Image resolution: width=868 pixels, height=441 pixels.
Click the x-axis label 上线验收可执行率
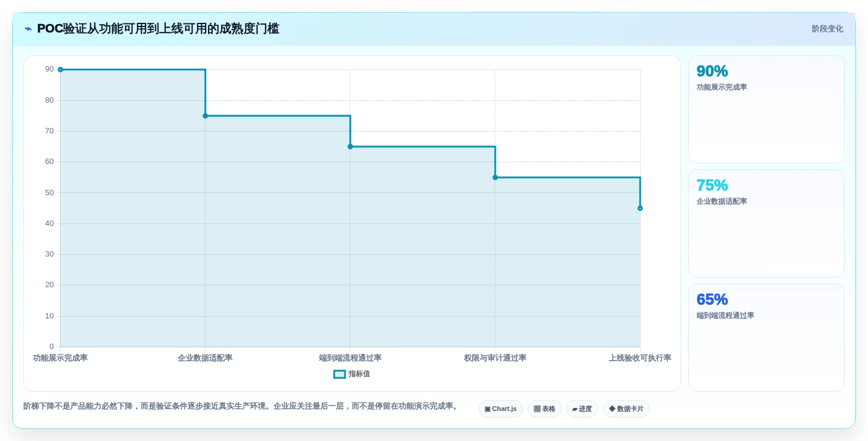click(x=640, y=358)
